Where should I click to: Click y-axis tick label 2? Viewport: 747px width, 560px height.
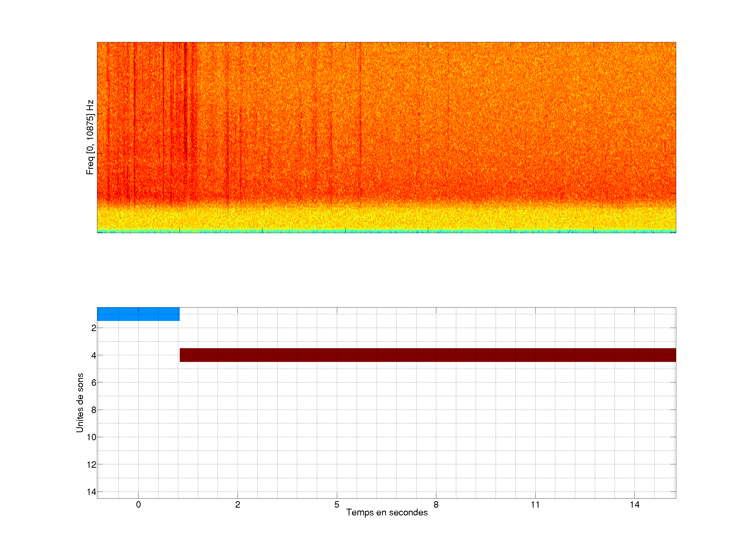pos(94,328)
